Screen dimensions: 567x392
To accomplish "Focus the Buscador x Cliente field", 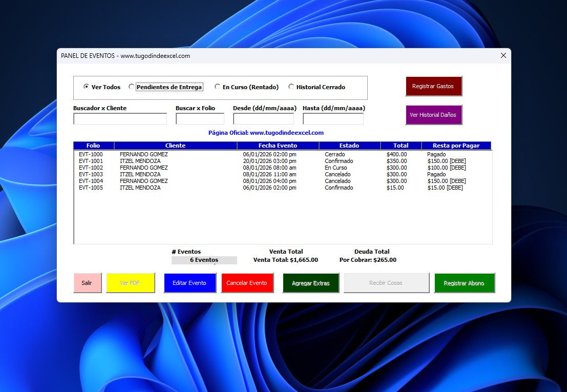I will pos(120,119).
